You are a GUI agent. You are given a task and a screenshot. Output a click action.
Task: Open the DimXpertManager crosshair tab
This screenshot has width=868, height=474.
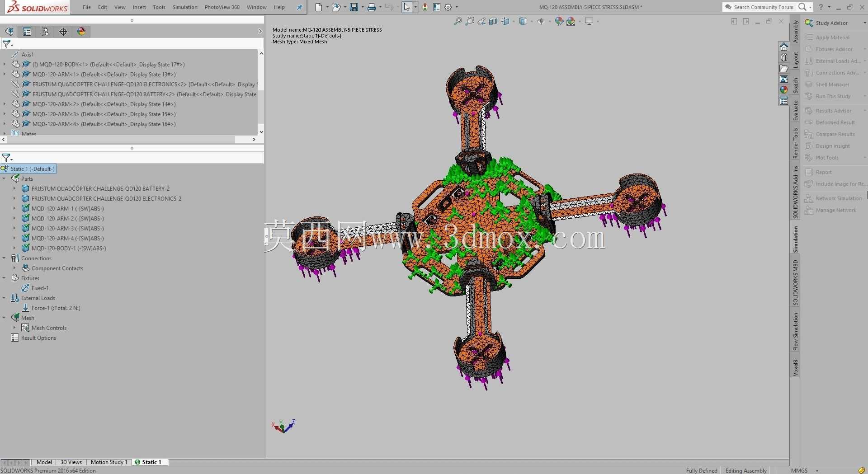(63, 31)
